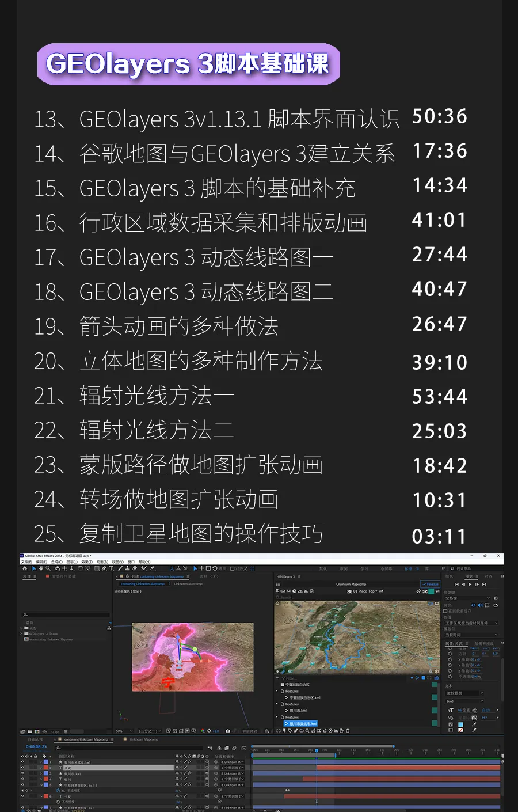The height and width of the screenshot is (812, 518).
Task: Open the font family dropdown
Action: point(464,693)
